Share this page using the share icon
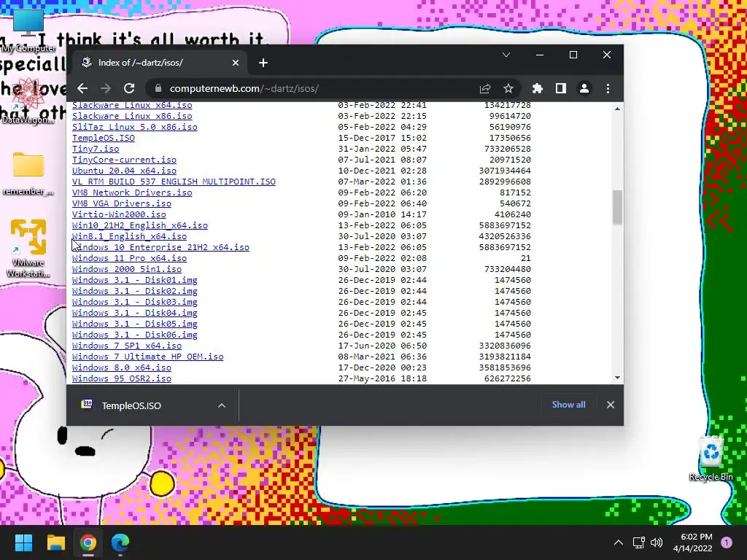 485,88
